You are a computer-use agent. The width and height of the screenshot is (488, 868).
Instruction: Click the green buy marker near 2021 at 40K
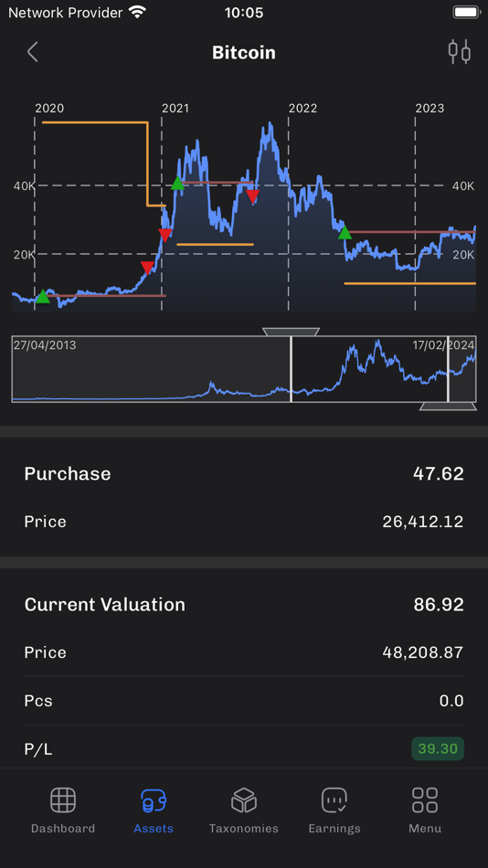[177, 183]
